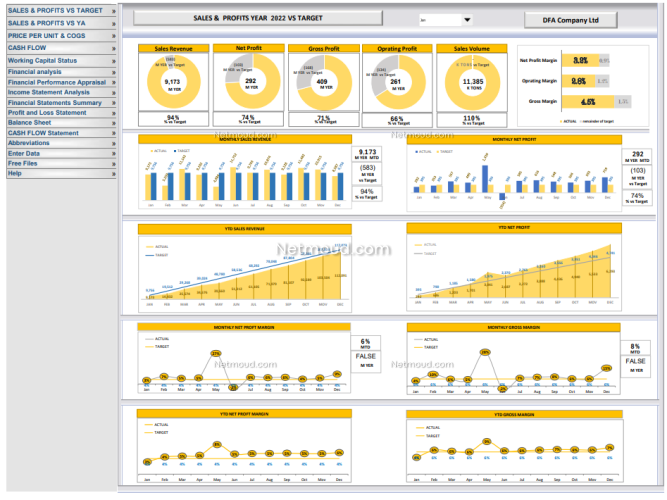This screenshot has width=667, height=500.
Task: Click the arrow icon beside Income Statement Analysis
Action: (114, 92)
